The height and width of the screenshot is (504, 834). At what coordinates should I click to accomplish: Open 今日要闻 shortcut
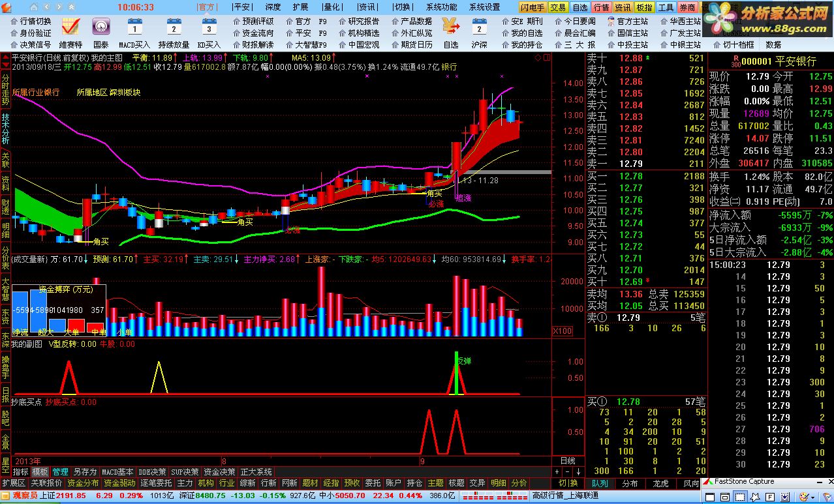pos(576,22)
